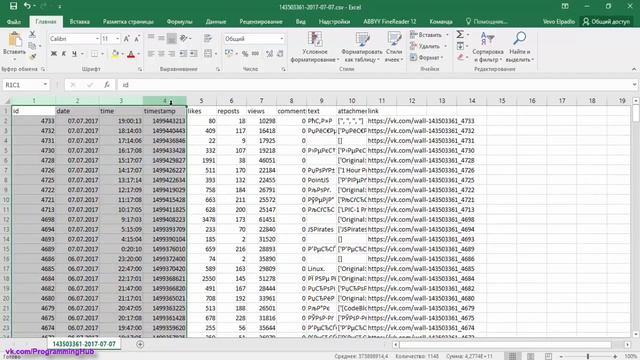
Task: Click the Format Painter brush icon
Action: (32, 56)
